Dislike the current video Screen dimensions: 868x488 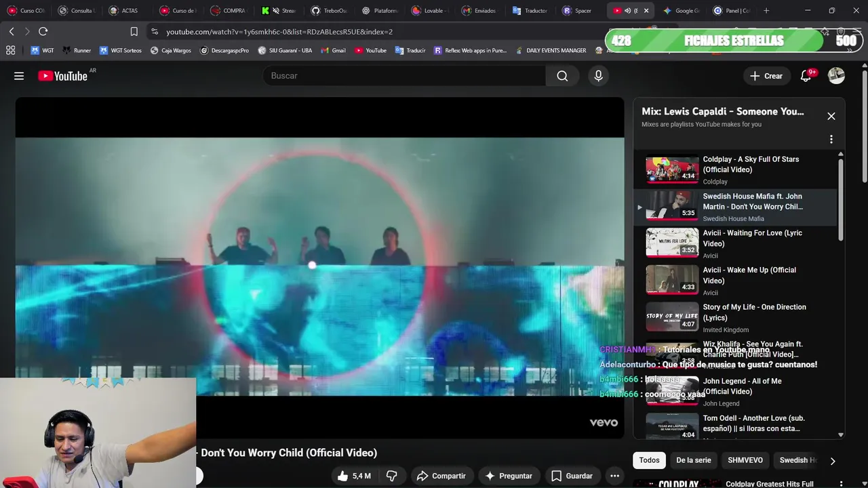tap(392, 476)
